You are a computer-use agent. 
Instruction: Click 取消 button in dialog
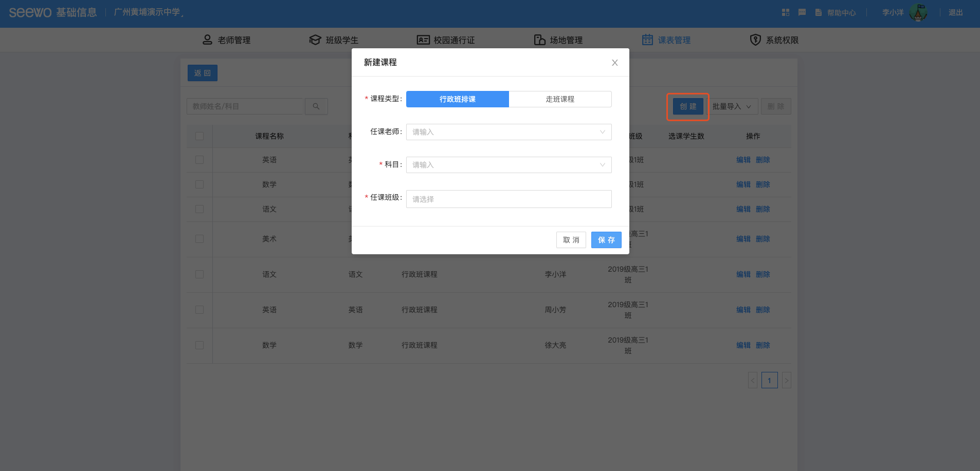coord(571,240)
